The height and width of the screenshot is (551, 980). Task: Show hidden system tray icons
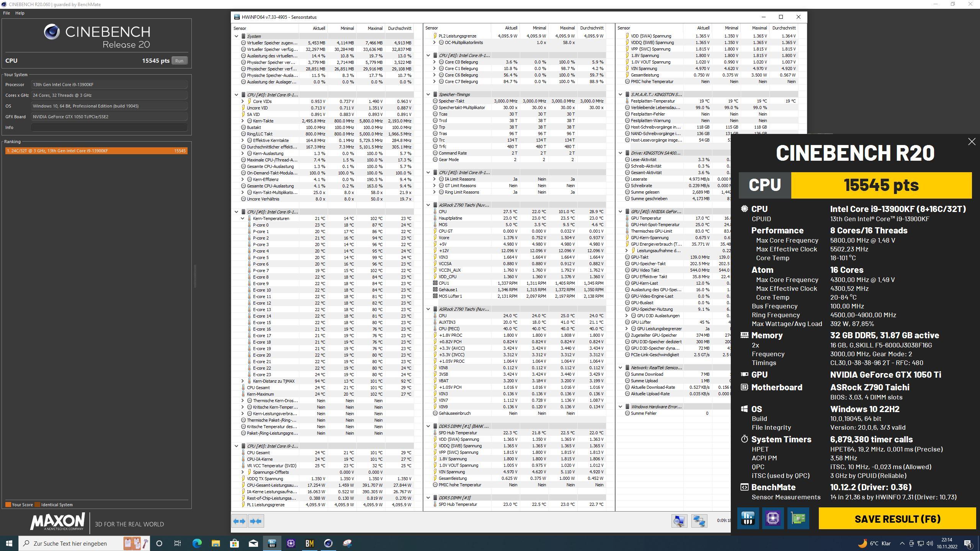click(x=902, y=543)
